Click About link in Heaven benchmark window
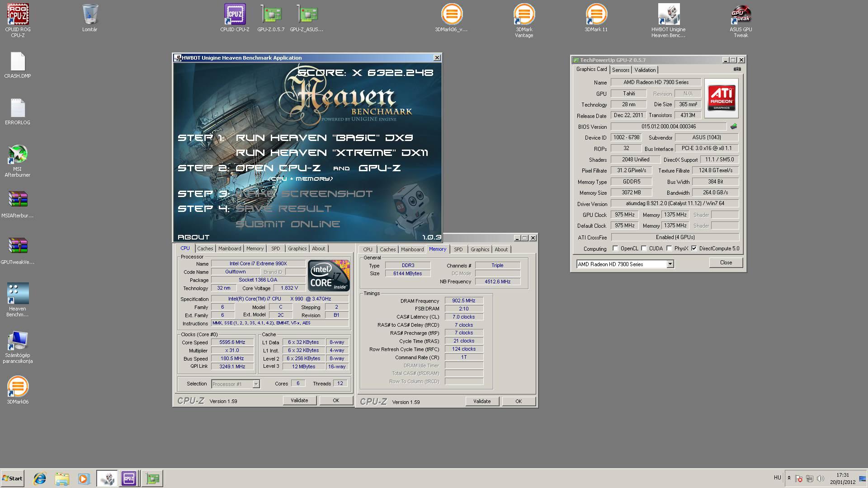The height and width of the screenshot is (488, 868). tap(193, 237)
